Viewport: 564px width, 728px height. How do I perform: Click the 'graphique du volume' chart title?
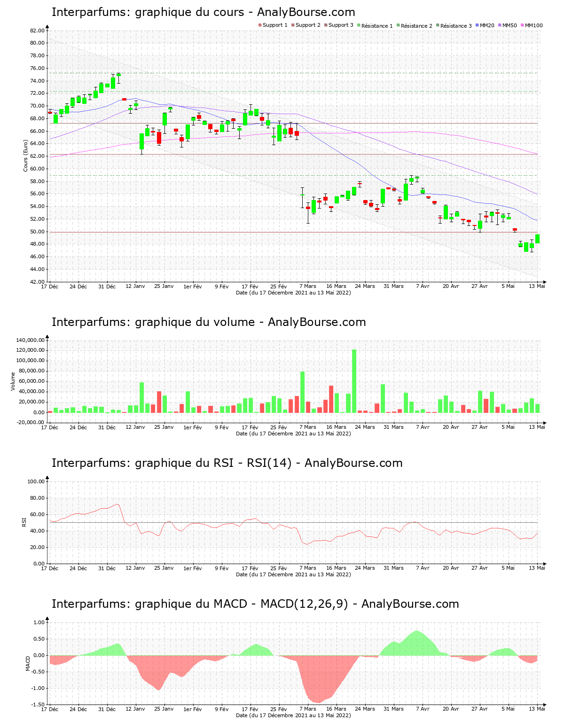[x=209, y=322]
